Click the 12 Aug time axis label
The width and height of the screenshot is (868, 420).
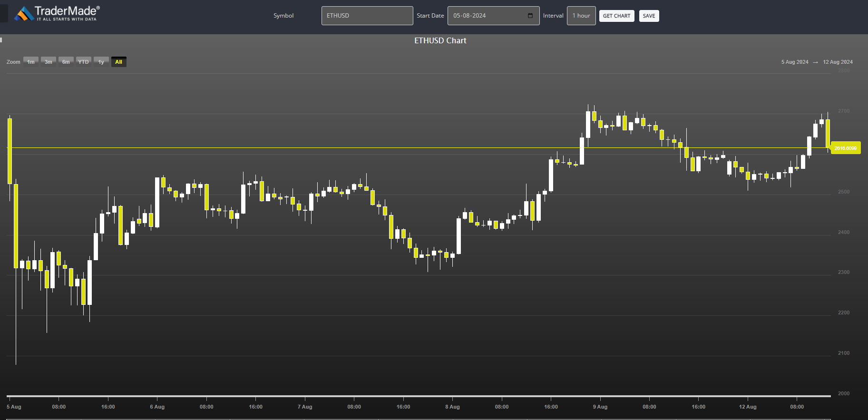[748, 407]
